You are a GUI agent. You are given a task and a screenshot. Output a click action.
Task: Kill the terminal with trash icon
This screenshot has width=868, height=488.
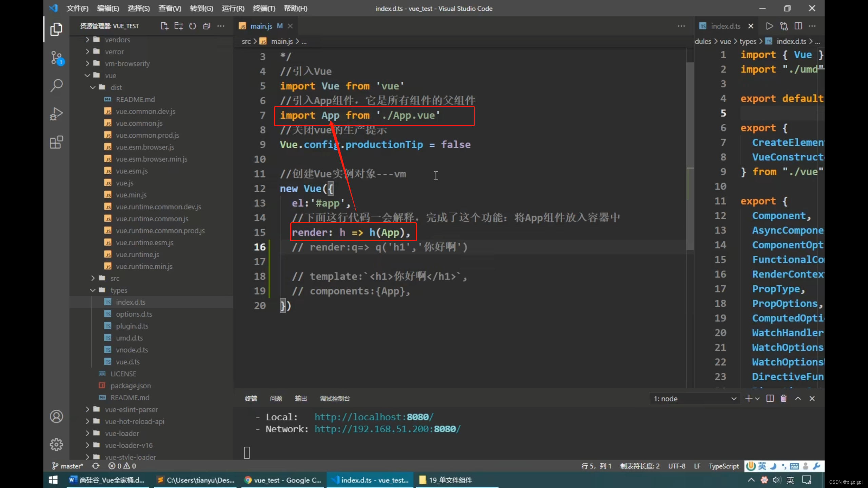(784, 399)
